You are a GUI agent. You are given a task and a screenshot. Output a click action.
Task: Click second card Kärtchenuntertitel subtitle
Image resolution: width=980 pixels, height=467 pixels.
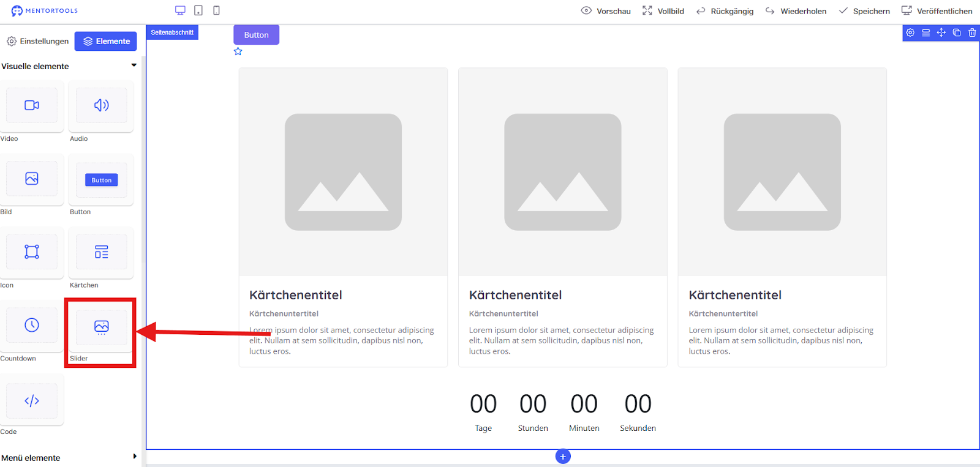pos(503,313)
